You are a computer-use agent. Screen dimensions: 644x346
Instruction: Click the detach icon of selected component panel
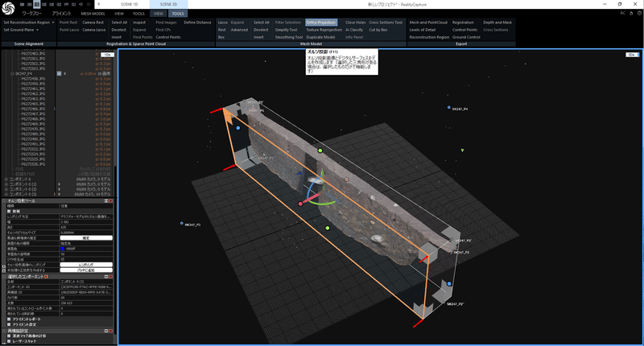pyautogui.click(x=106, y=277)
